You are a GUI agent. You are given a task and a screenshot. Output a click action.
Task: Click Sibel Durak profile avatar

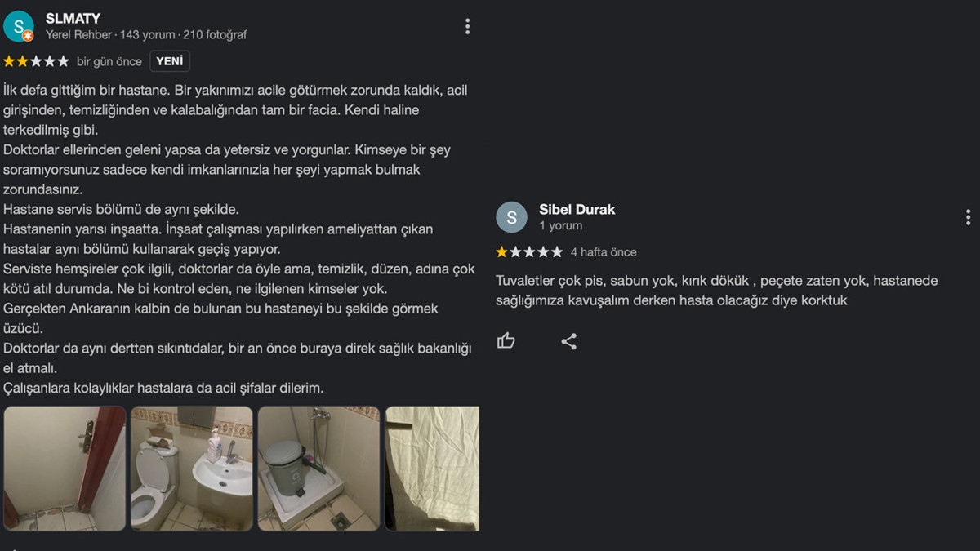click(x=512, y=217)
